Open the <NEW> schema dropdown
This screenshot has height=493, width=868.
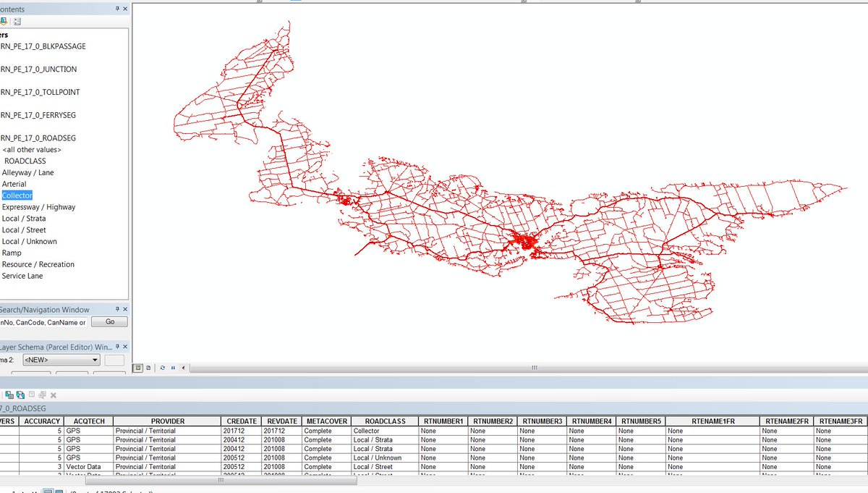click(x=61, y=360)
